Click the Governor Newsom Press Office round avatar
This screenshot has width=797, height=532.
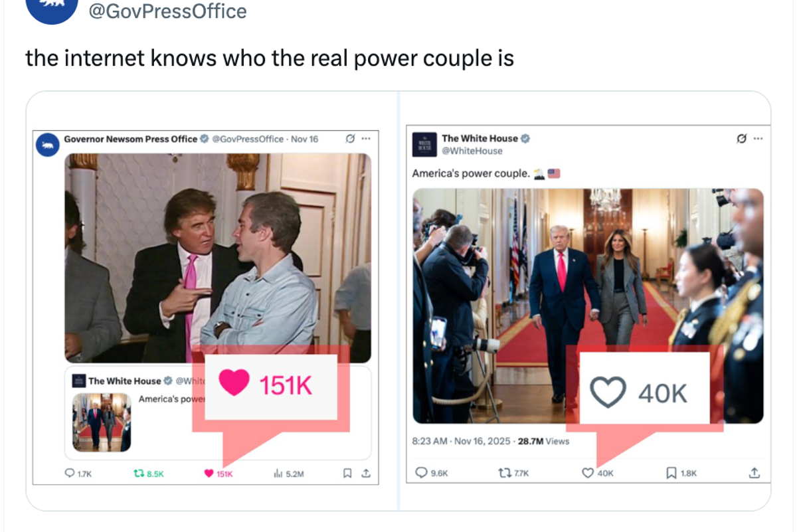click(48, 144)
